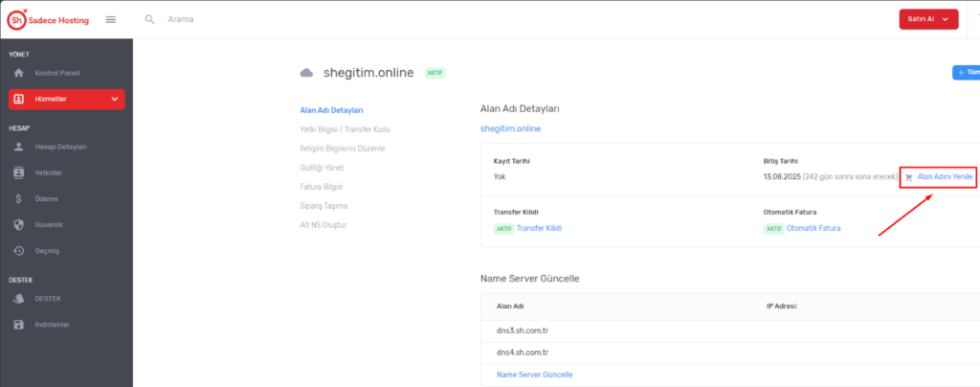Click the Name Server Güncelle link
The width and height of the screenshot is (980, 387).
tap(534, 375)
